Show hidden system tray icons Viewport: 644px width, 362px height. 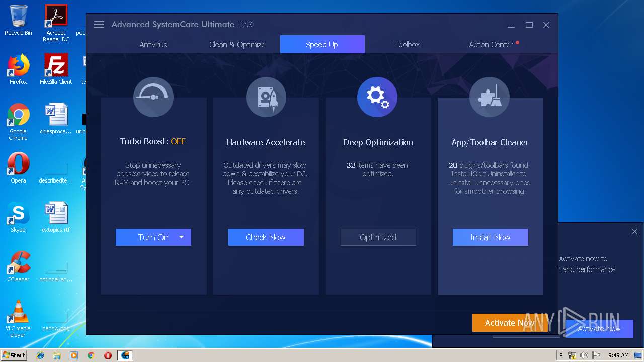[x=561, y=355]
